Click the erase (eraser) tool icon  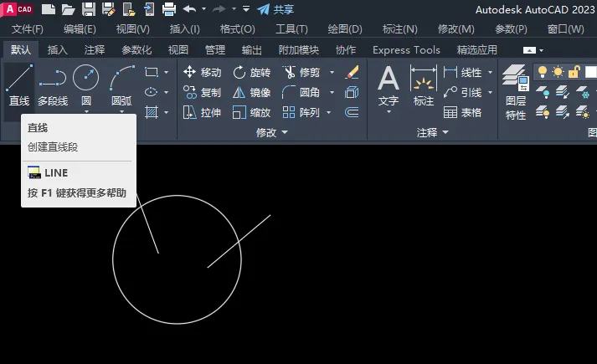(x=352, y=72)
